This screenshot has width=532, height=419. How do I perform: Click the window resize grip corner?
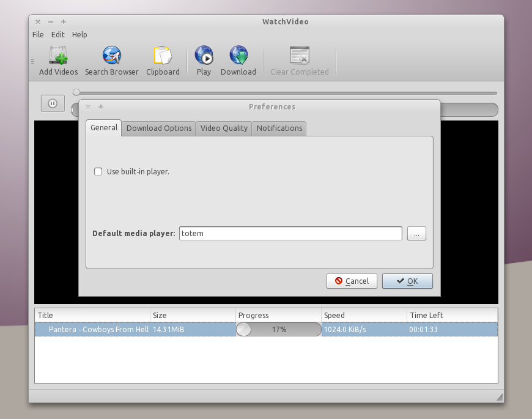(x=500, y=397)
